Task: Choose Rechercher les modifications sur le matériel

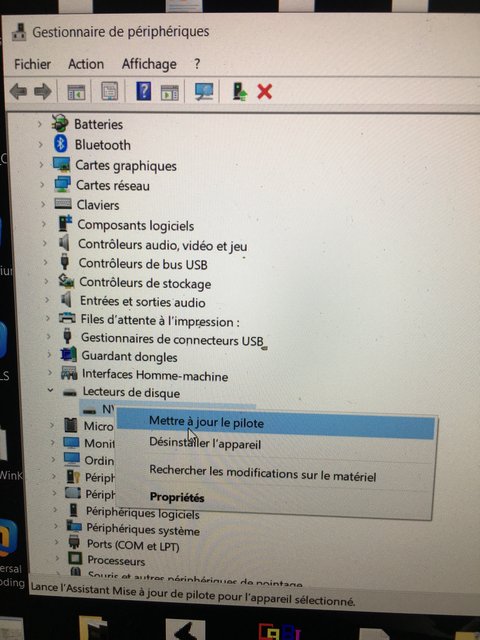Action: pos(262,473)
